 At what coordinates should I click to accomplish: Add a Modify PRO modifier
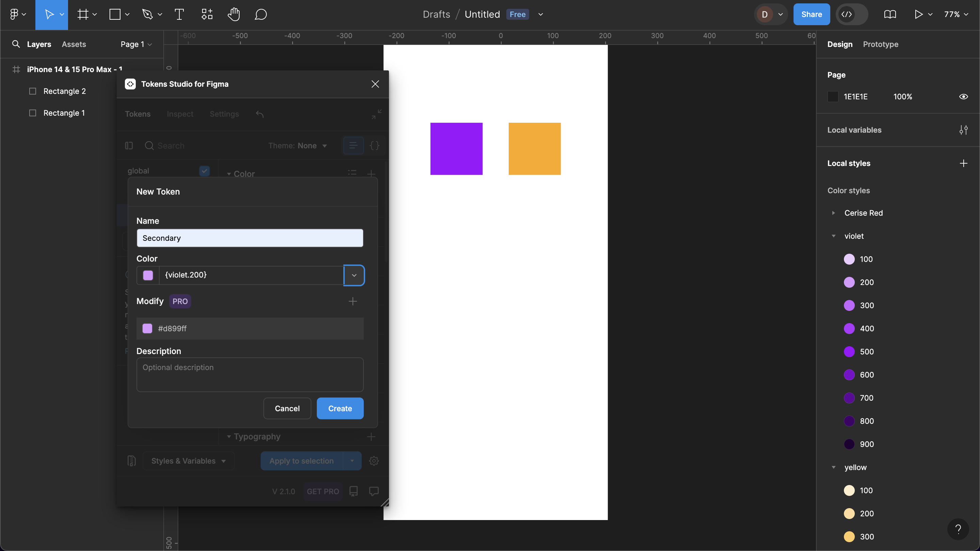pos(353,301)
